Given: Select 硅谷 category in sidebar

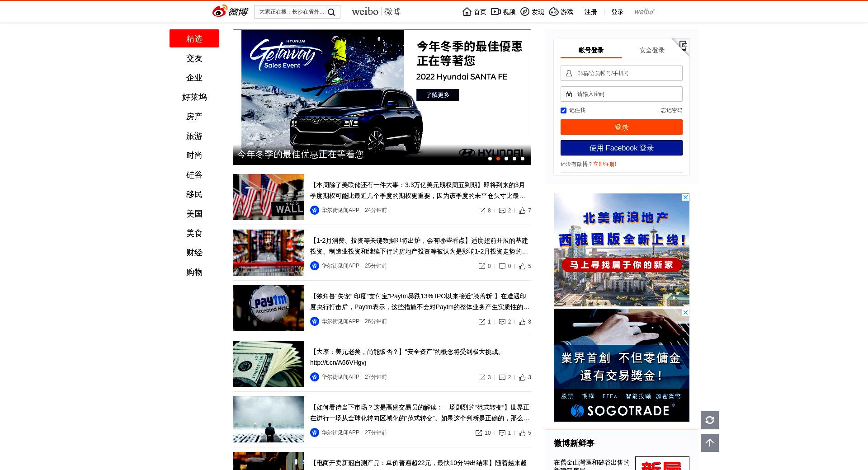Looking at the screenshot, I should point(194,175).
